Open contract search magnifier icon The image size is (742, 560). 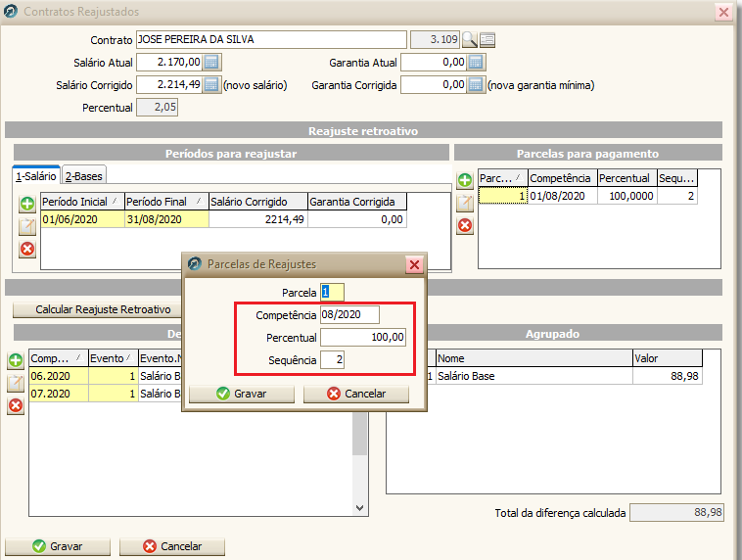[x=470, y=40]
